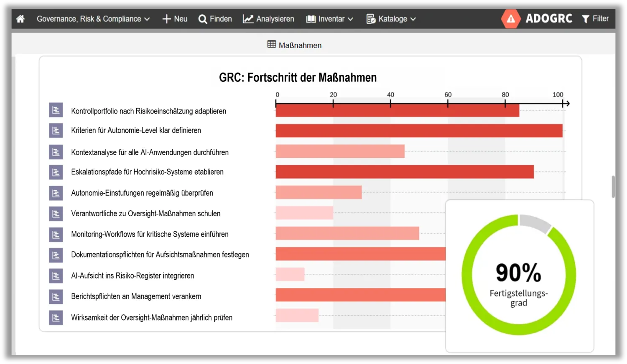Click the progress bar for Autonomie-Einstufungen regelmäßig überprüfen

pos(319,192)
